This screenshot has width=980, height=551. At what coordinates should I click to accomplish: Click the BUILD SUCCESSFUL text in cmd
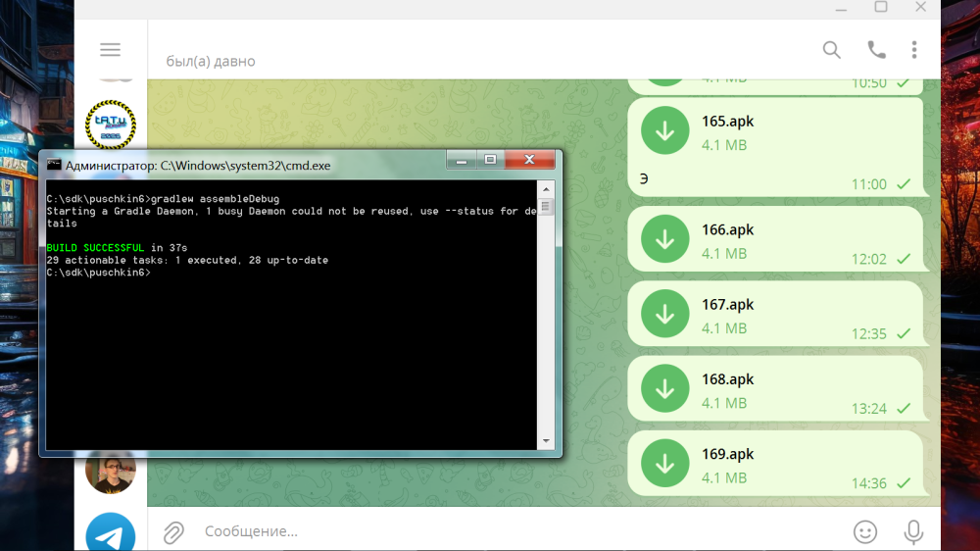(95, 248)
